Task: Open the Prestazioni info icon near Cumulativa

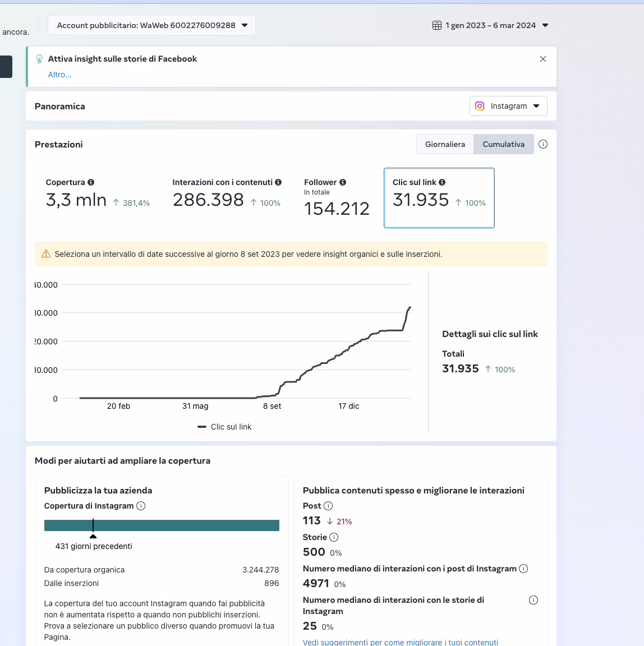Action: coord(542,144)
